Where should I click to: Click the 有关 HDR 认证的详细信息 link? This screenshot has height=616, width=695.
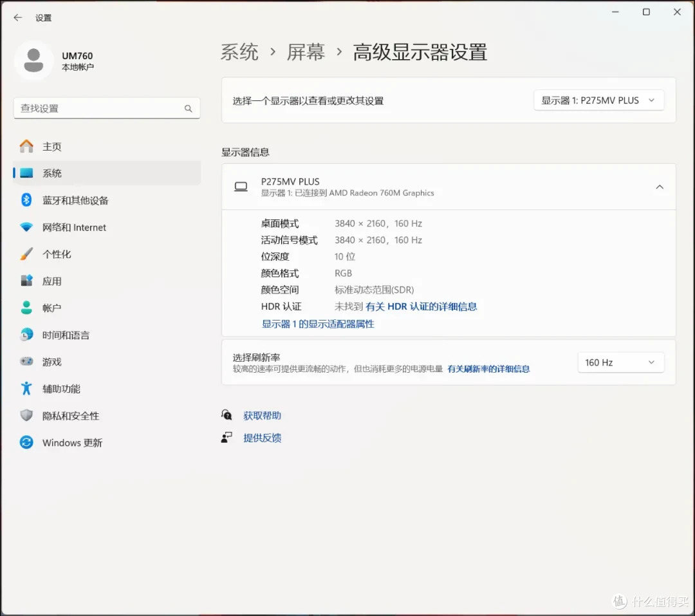[421, 306]
